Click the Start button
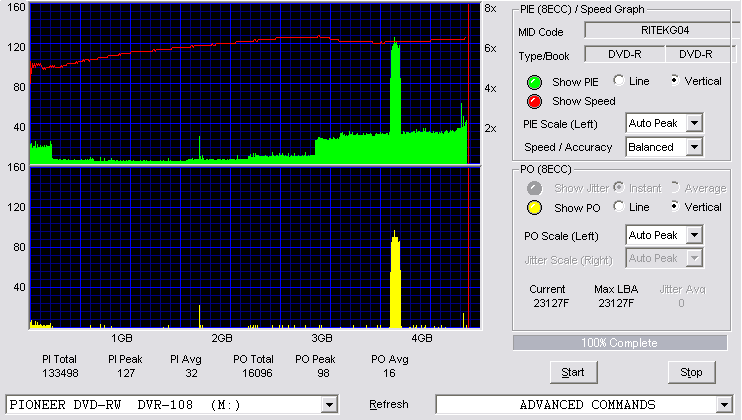742x420 pixels. (x=574, y=373)
